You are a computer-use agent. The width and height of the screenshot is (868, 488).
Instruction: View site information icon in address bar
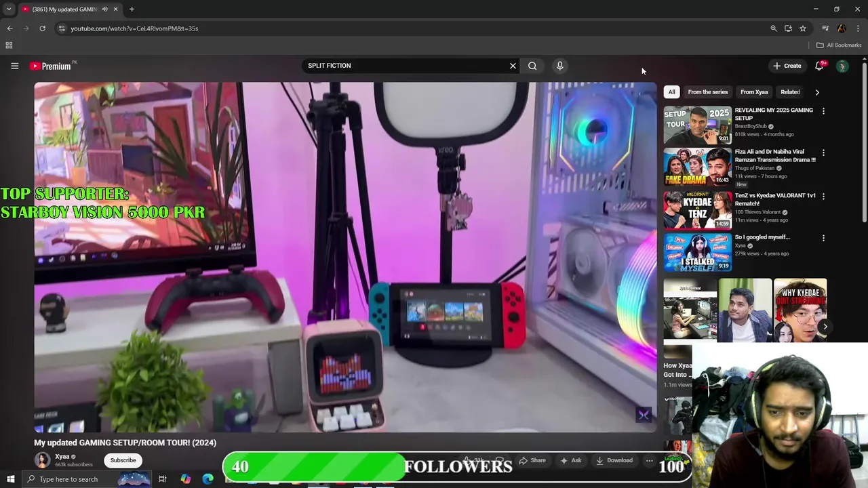[62, 28]
